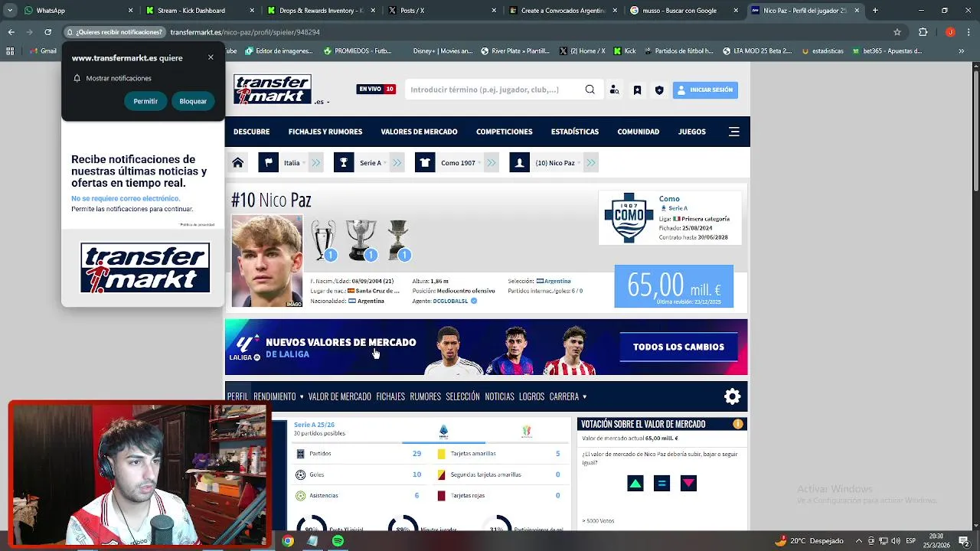Click the orange info icon on voting panel

(x=738, y=424)
